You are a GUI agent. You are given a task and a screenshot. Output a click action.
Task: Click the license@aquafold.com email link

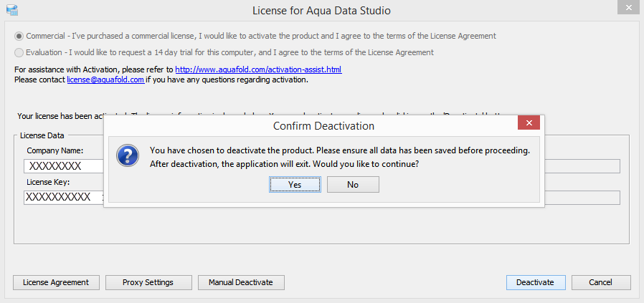coord(105,80)
